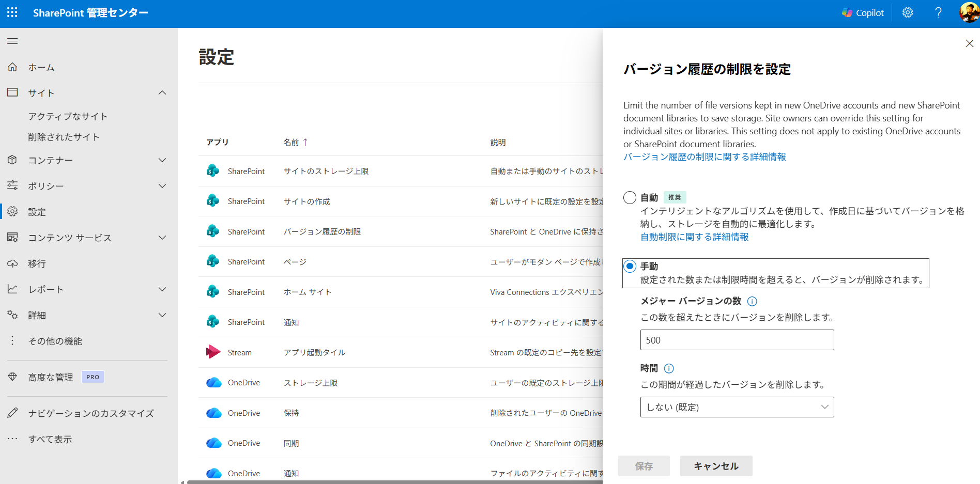Click the major versions number field showing 500
This screenshot has height=484, width=980.
click(x=737, y=340)
